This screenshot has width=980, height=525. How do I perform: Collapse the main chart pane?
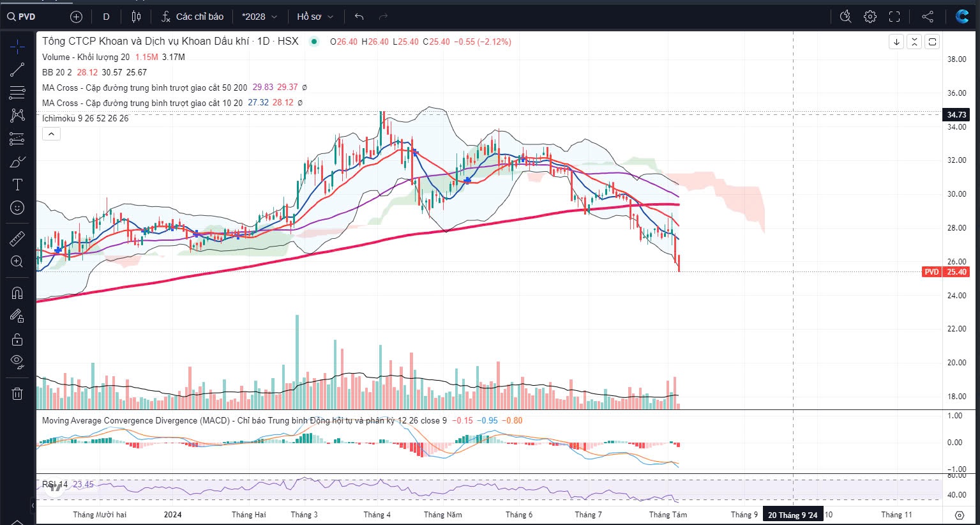pos(914,42)
